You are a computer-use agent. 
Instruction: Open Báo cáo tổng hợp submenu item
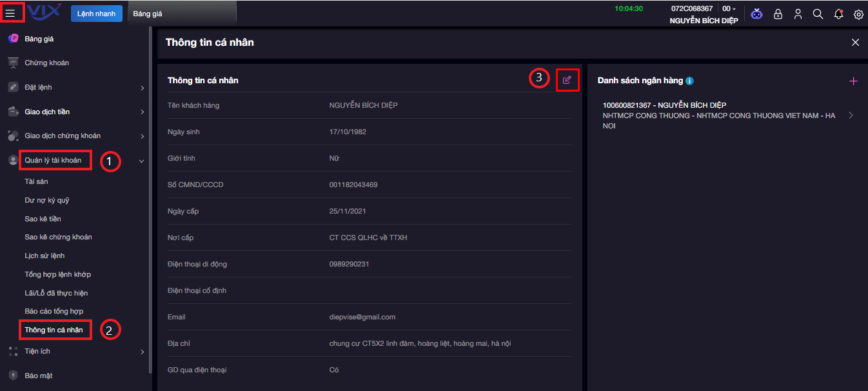pos(54,311)
